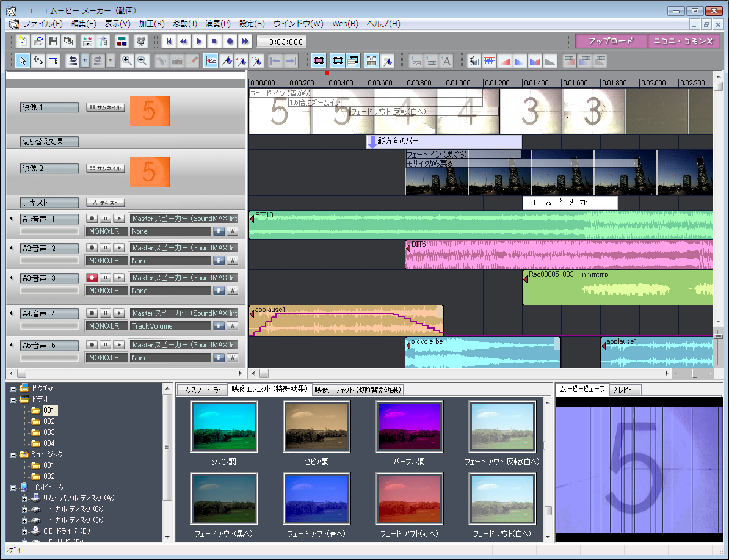Click the save-all stacked disks icon
The width and height of the screenshot is (729, 560).
tap(69, 42)
